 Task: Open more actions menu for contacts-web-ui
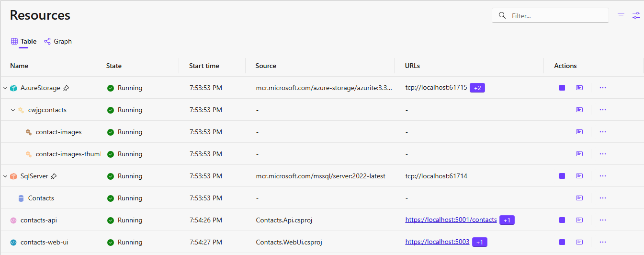coord(603,242)
